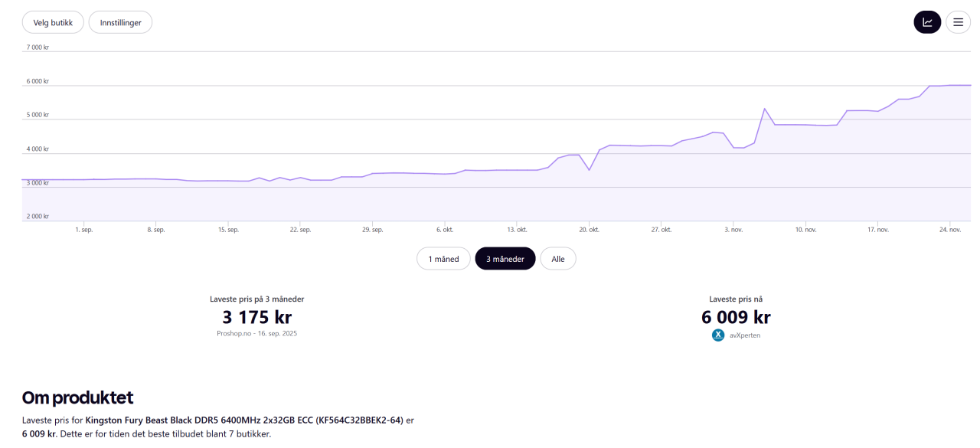Click the price dip at 20. okt.
Viewport: 980px width, 448px height.
589,169
